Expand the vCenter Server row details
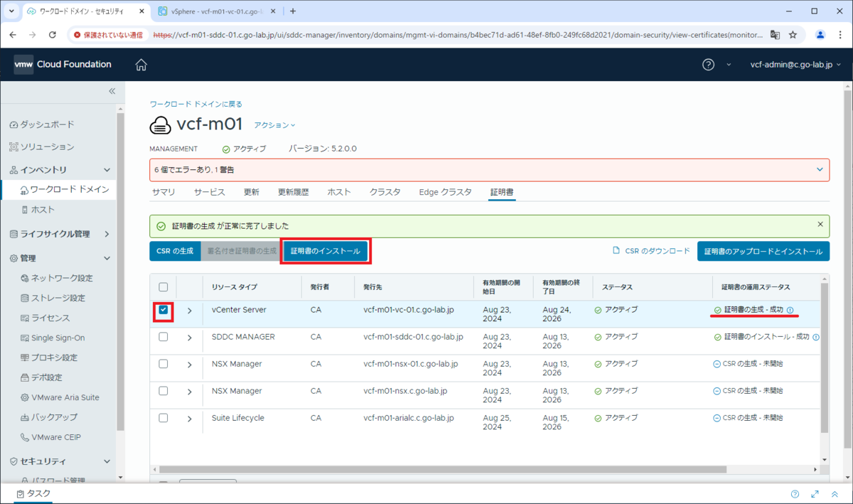The width and height of the screenshot is (853, 504). pos(189,311)
